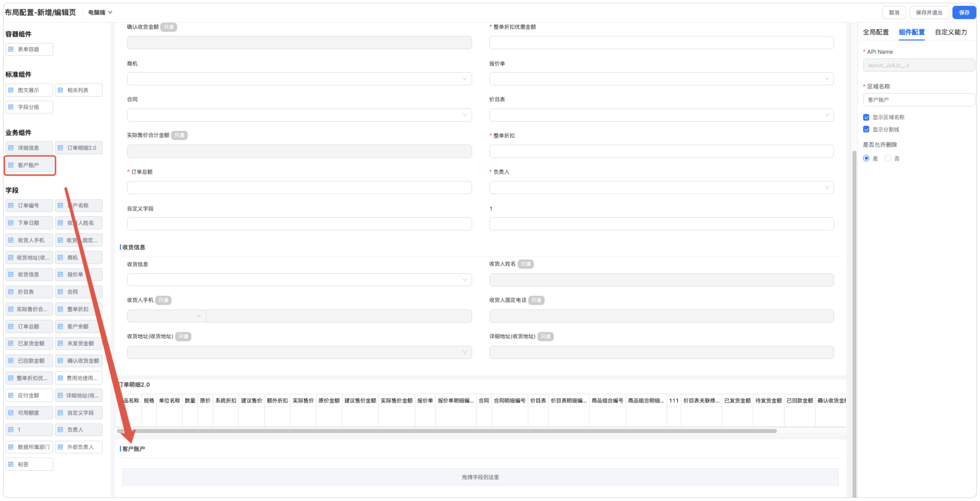Select the 订单明细2.0 component icon
This screenshot has height=501, width=980.
pyautogui.click(x=61, y=148)
